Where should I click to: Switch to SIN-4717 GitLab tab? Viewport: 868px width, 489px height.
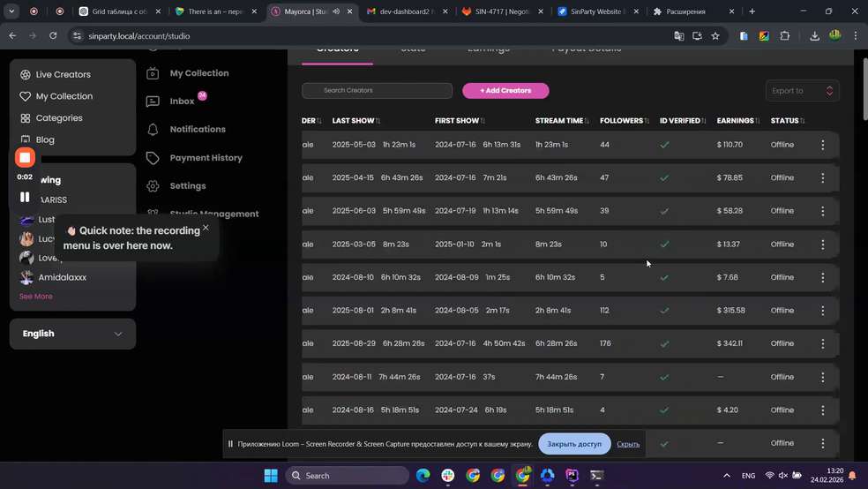click(x=502, y=11)
